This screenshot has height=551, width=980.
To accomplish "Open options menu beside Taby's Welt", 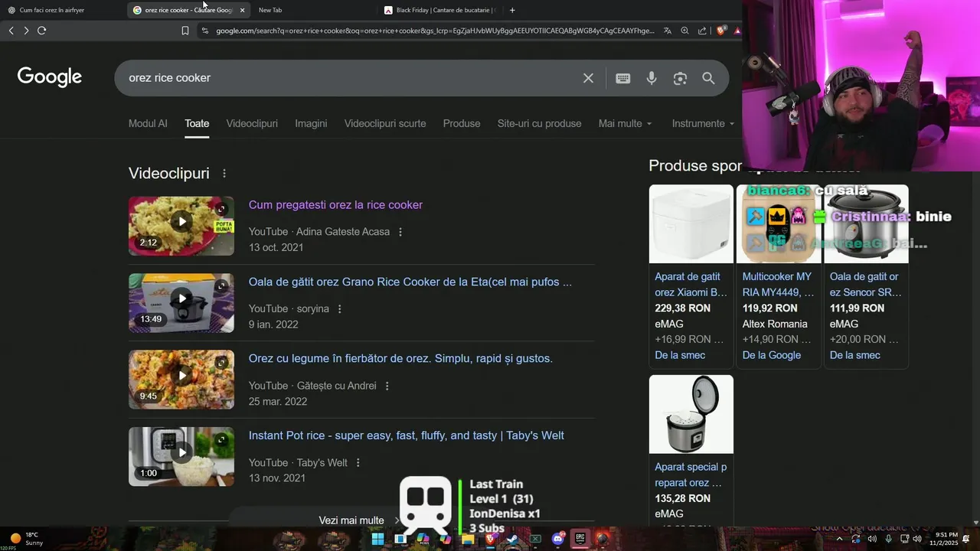I will coord(358,463).
